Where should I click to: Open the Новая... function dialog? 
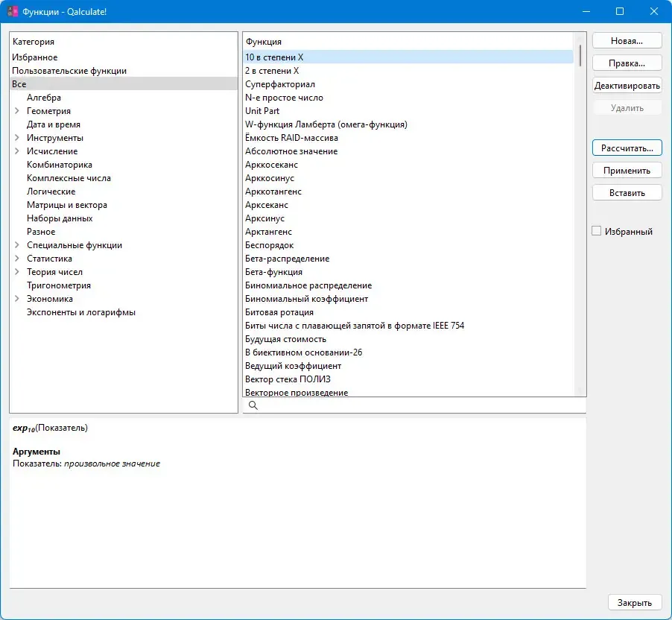coord(627,41)
